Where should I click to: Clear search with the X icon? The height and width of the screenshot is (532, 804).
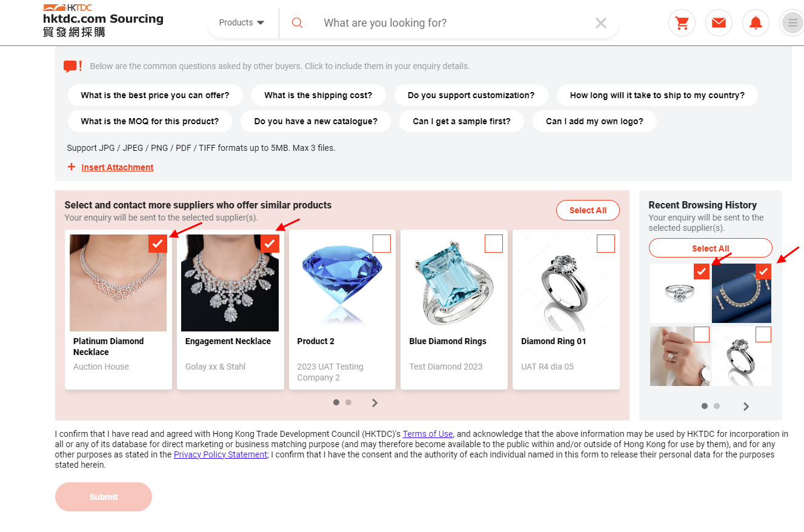601,23
